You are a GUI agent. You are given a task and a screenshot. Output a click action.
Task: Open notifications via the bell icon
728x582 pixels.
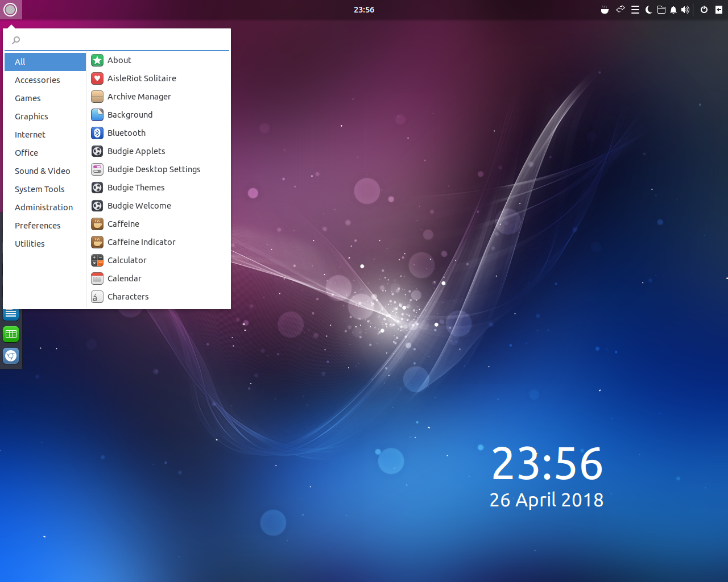pyautogui.click(x=673, y=10)
